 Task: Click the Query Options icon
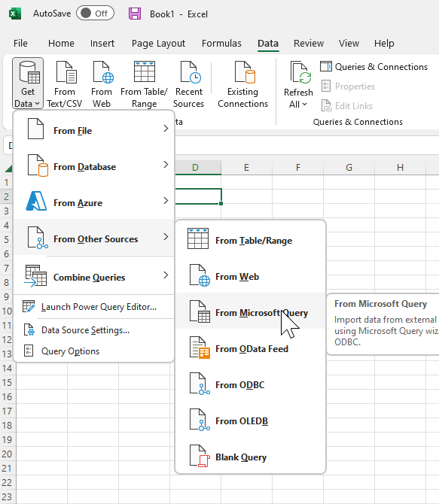[29, 351]
